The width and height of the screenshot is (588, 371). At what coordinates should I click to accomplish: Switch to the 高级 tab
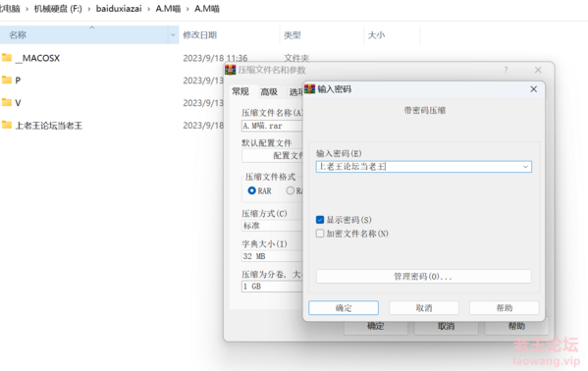269,92
